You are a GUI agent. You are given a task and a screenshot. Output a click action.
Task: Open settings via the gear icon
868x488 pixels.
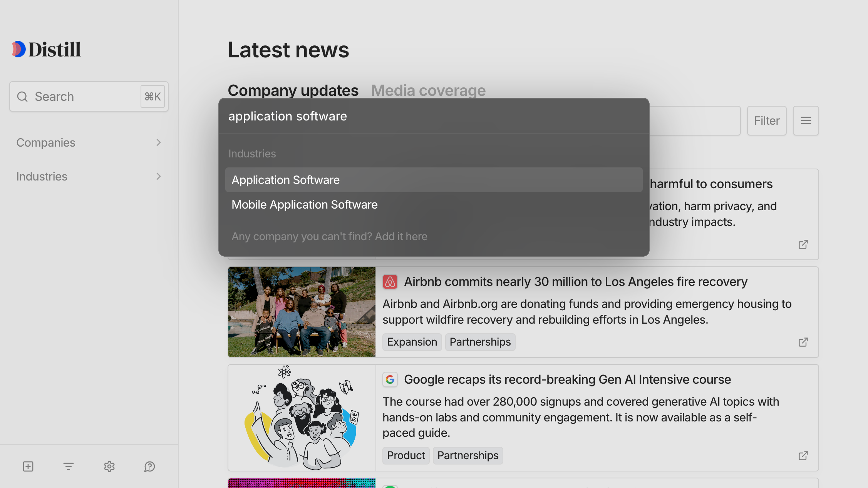109,466
